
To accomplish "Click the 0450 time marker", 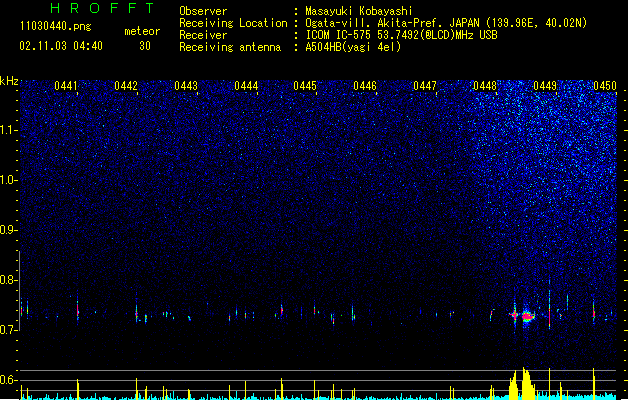I will click(605, 86).
